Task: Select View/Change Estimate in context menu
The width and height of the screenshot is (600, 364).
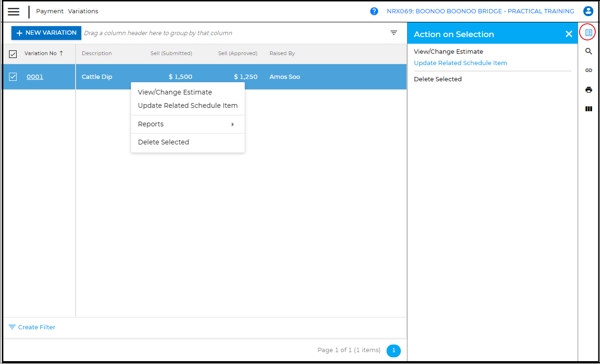Action: [x=174, y=92]
